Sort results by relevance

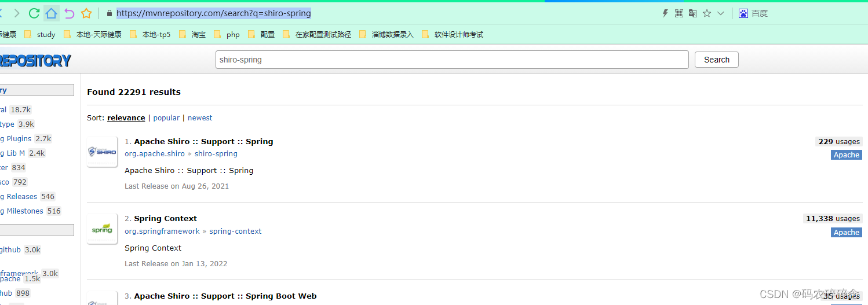click(x=126, y=117)
